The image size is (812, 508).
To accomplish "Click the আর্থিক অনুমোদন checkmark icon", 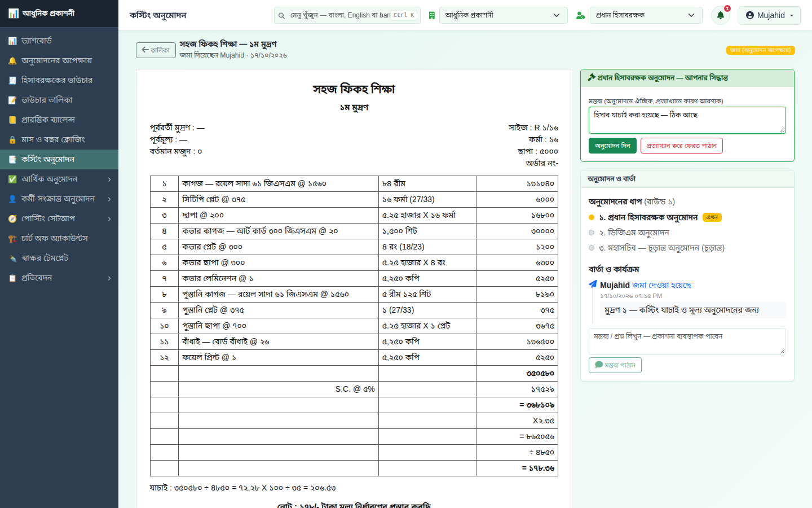I will (x=12, y=179).
